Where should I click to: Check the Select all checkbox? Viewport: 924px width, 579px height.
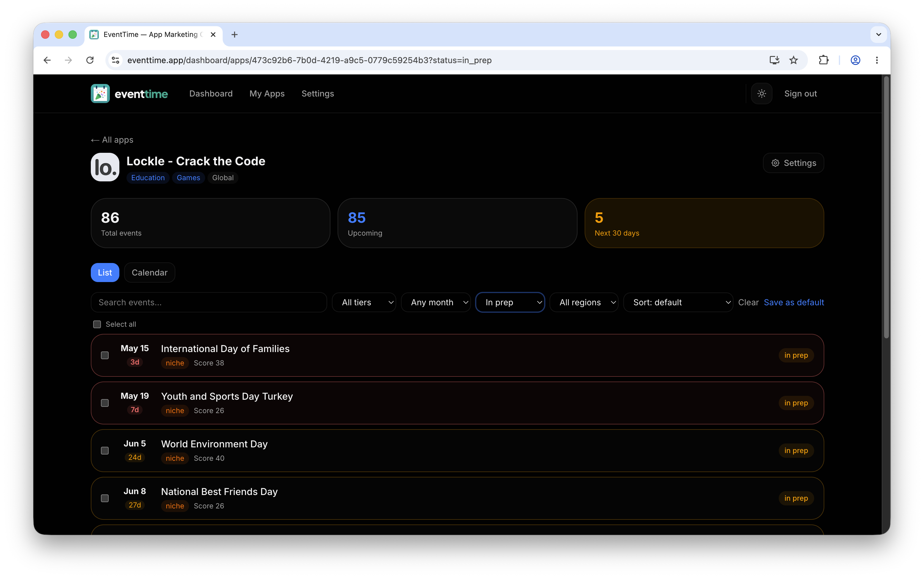pos(97,324)
